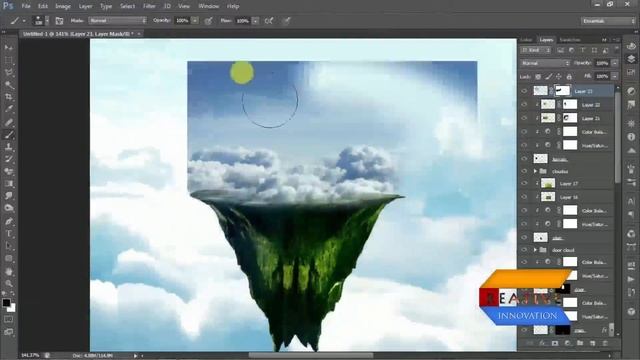Click Lock image pixels brush icon
The height and width of the screenshot is (360, 640).
(x=549, y=76)
